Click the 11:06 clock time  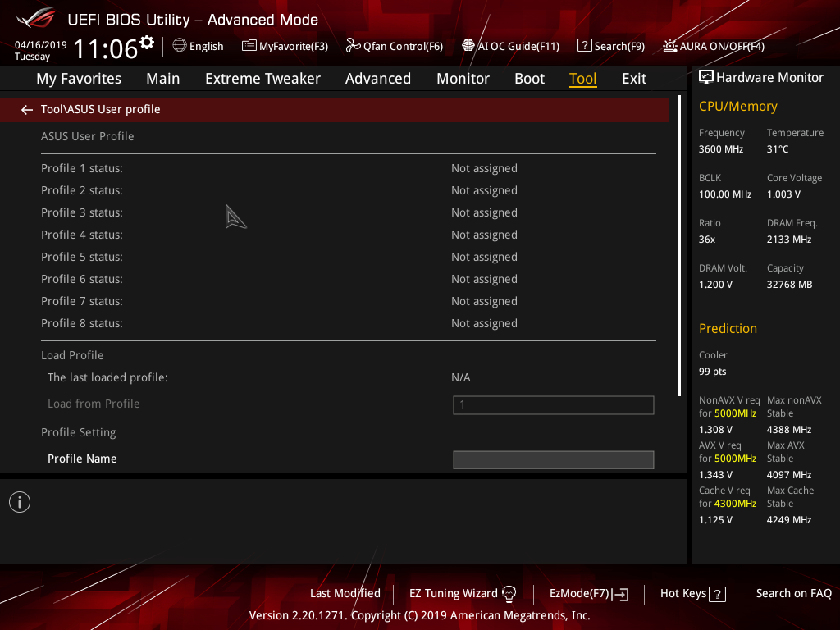[x=106, y=49]
